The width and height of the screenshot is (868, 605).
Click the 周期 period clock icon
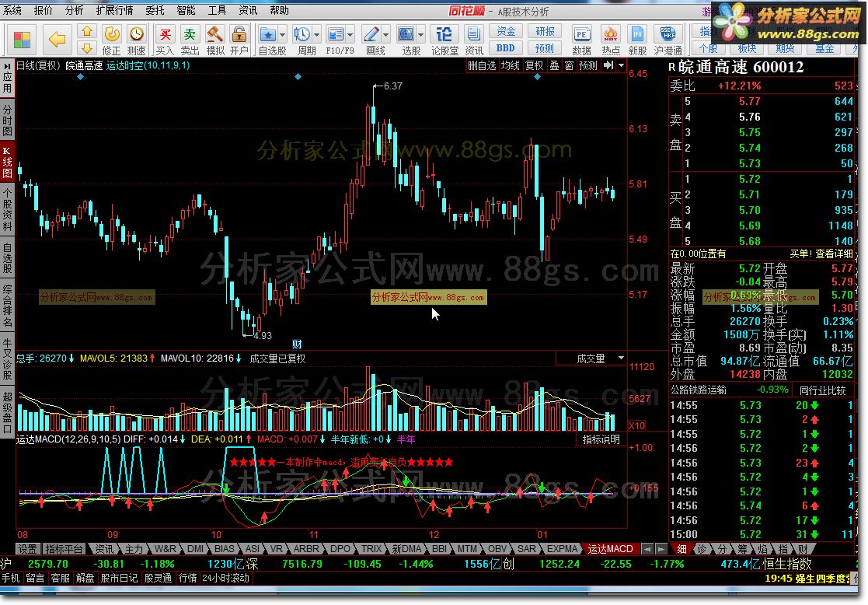[x=302, y=34]
